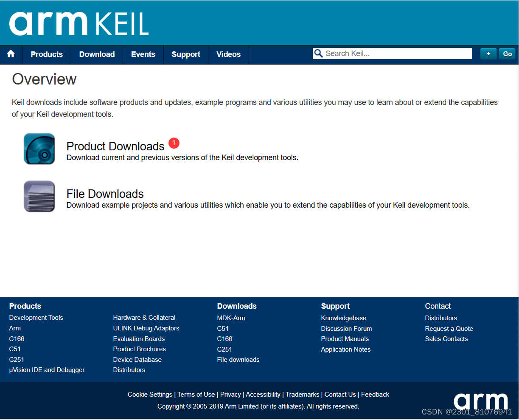Open MDK-Arm downloads link
The width and height of the screenshot is (519, 420).
click(x=231, y=318)
